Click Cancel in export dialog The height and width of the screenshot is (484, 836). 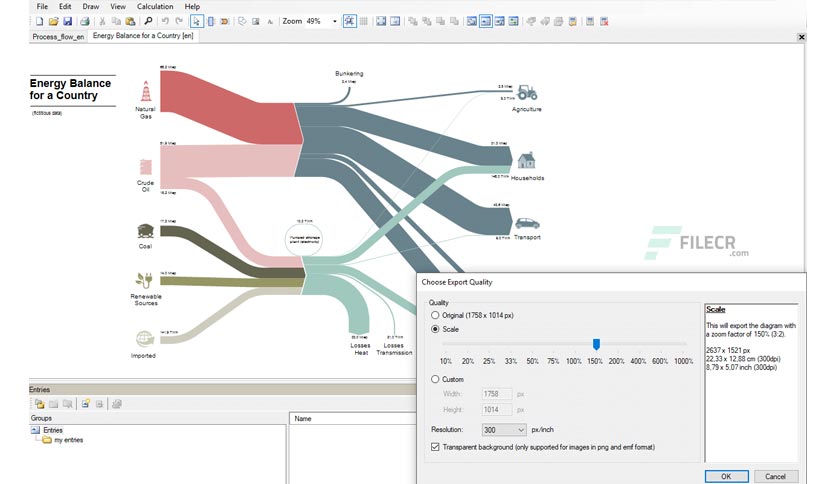point(775,477)
